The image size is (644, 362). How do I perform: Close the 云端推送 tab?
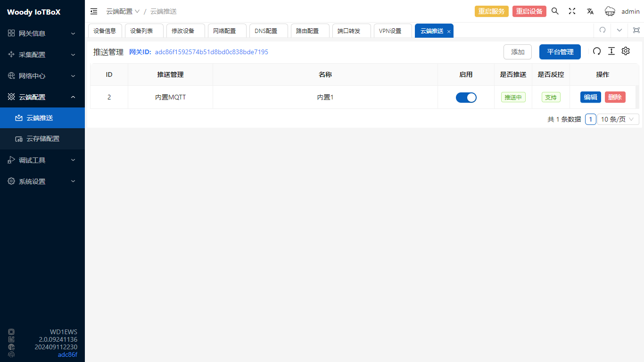point(449,32)
